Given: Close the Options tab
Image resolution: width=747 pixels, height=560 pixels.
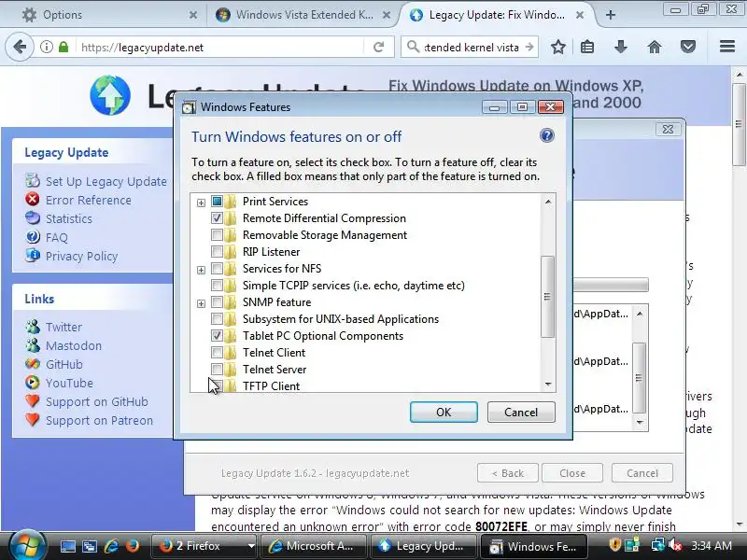Looking at the screenshot, I should pyautogui.click(x=193, y=15).
